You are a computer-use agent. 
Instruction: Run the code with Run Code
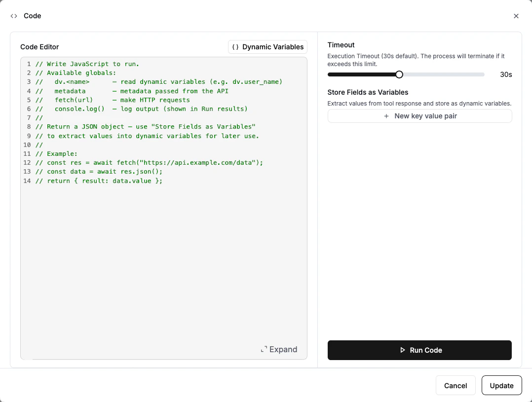point(419,350)
